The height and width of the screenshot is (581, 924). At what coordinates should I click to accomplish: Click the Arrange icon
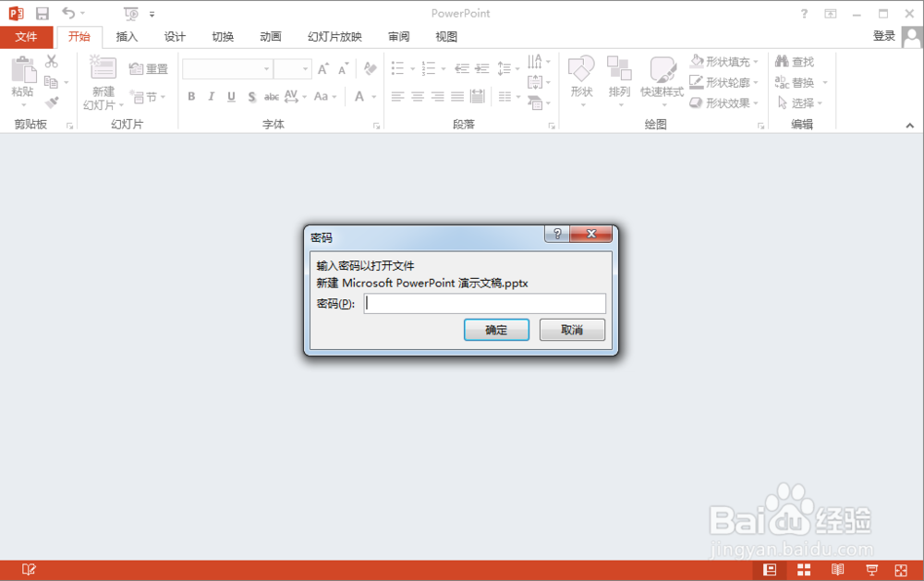pos(619,68)
